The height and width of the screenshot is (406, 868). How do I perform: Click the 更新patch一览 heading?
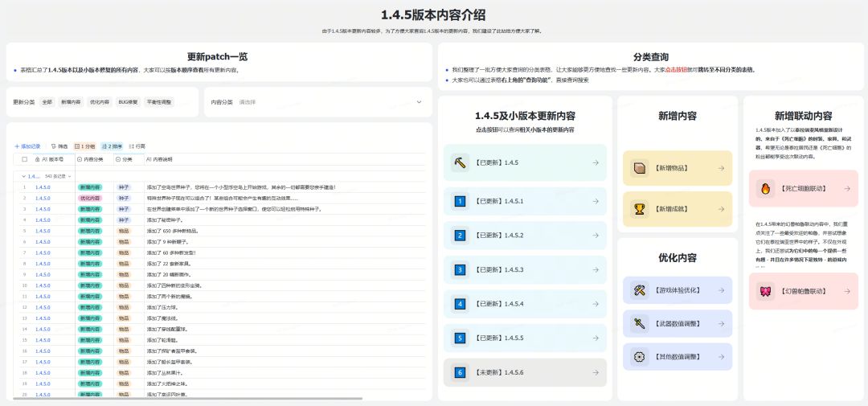point(218,56)
